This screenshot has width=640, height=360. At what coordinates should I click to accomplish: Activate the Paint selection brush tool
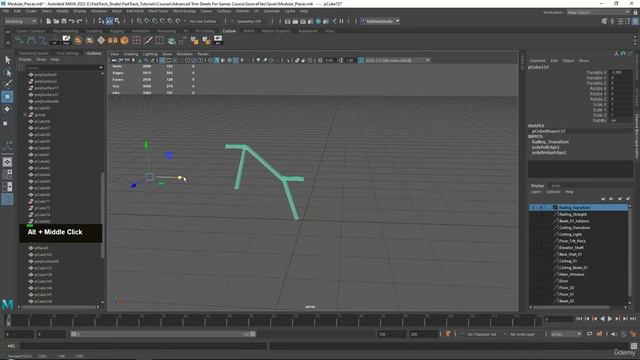click(x=7, y=84)
